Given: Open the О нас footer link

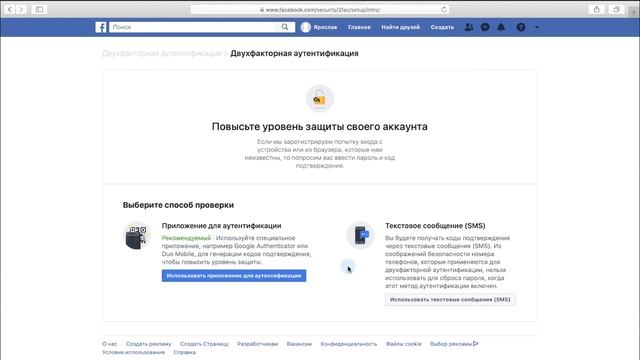Looking at the screenshot, I should pyautogui.click(x=109, y=344).
